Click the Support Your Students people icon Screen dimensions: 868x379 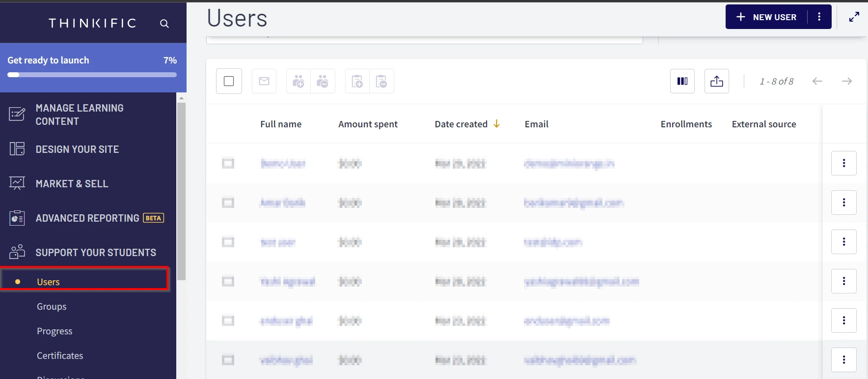tap(17, 252)
